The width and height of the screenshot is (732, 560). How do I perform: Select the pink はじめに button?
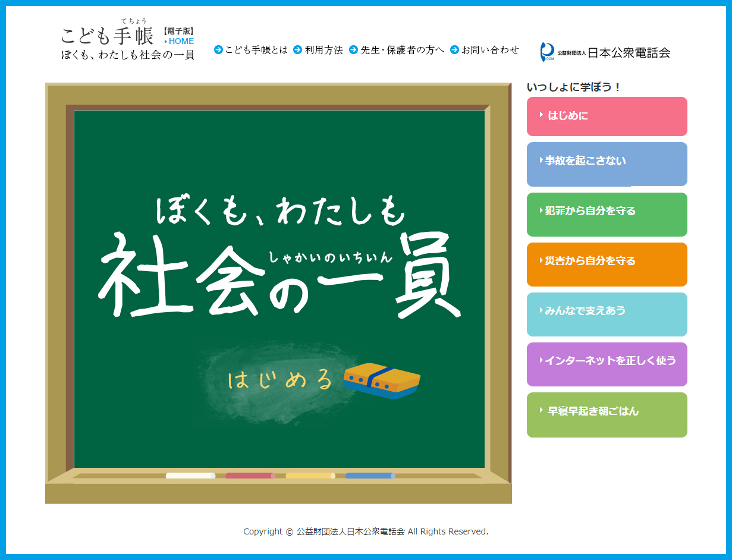tap(607, 117)
